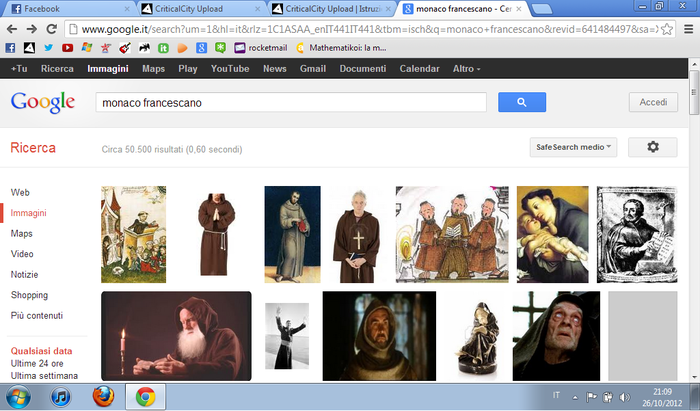This screenshot has width=700, height=411.
Task: Click the search box with 'monaco francescano'
Action: coord(291,103)
